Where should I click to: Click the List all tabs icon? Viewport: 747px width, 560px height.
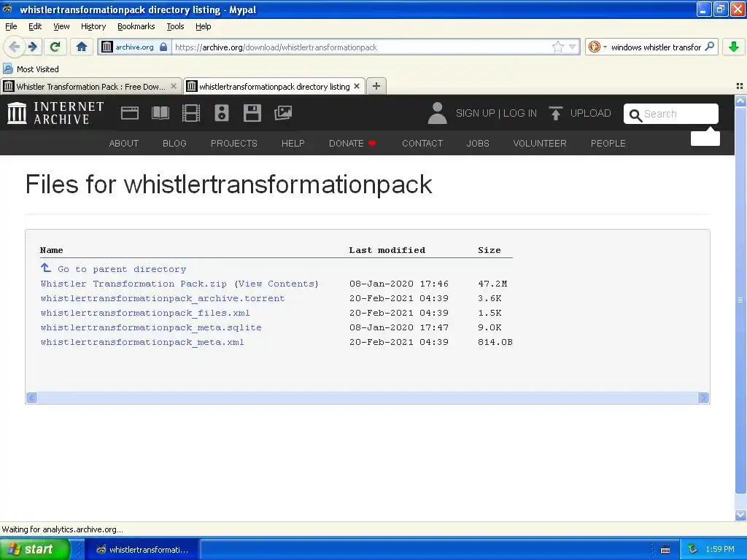(740, 86)
